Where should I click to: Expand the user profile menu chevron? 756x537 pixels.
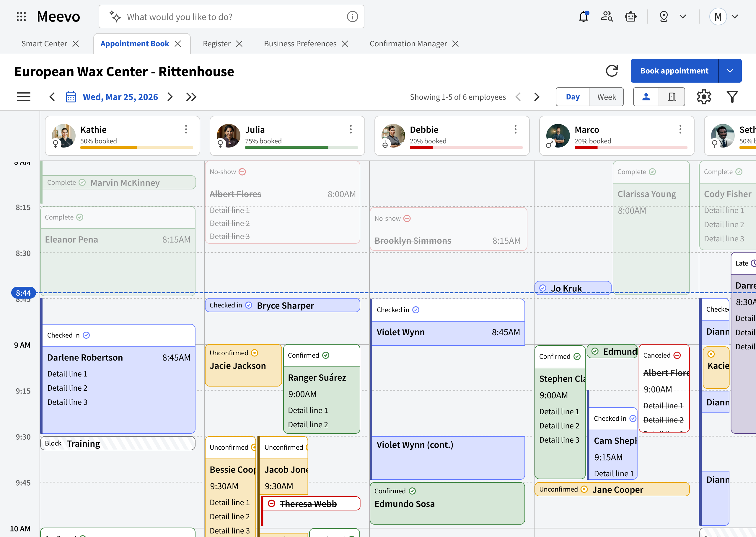click(x=734, y=17)
